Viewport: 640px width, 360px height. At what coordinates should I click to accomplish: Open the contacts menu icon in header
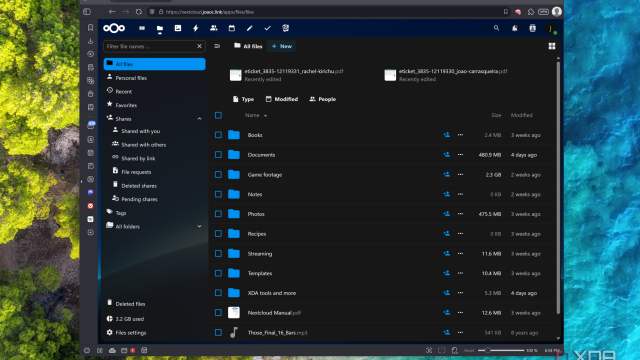[532, 28]
